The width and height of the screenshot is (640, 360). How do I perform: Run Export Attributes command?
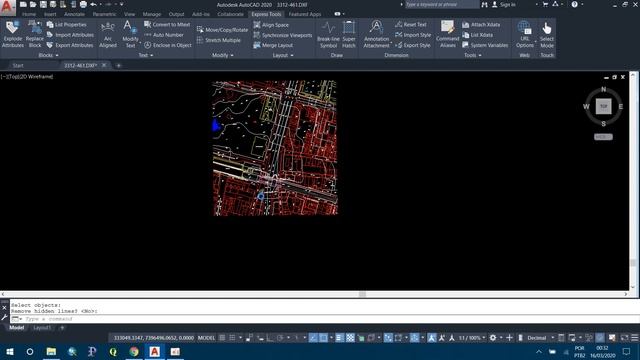click(70, 45)
